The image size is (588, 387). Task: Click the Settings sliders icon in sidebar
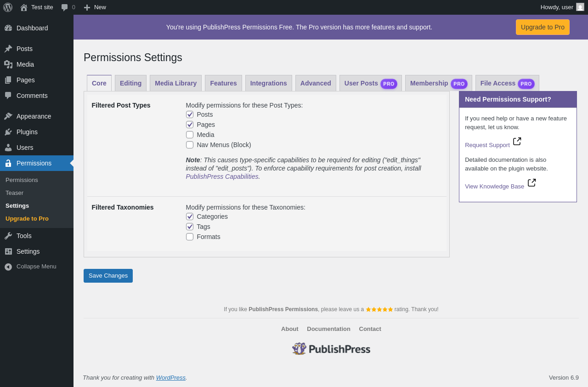(x=8, y=251)
